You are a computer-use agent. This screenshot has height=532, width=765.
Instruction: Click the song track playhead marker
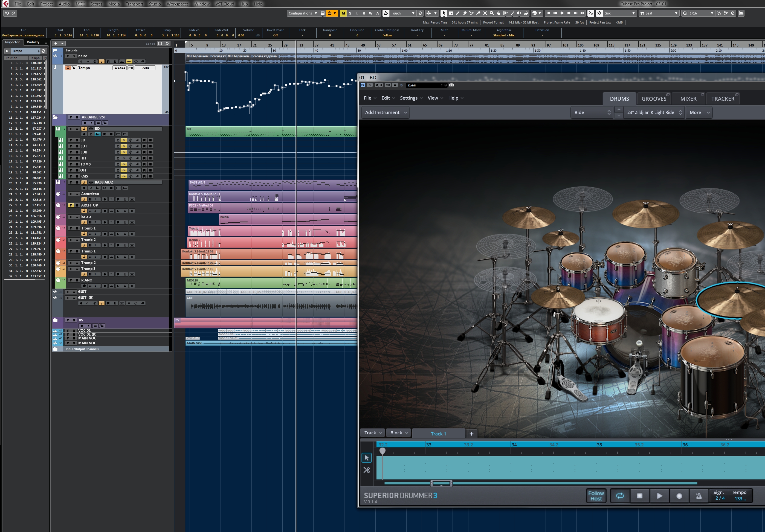coord(382,451)
